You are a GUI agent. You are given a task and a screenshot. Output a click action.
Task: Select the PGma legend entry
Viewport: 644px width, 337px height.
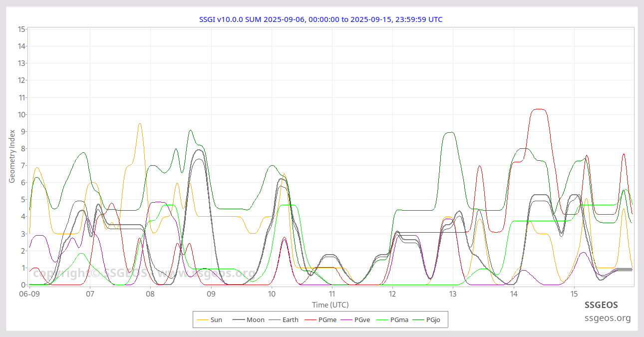coord(399,320)
